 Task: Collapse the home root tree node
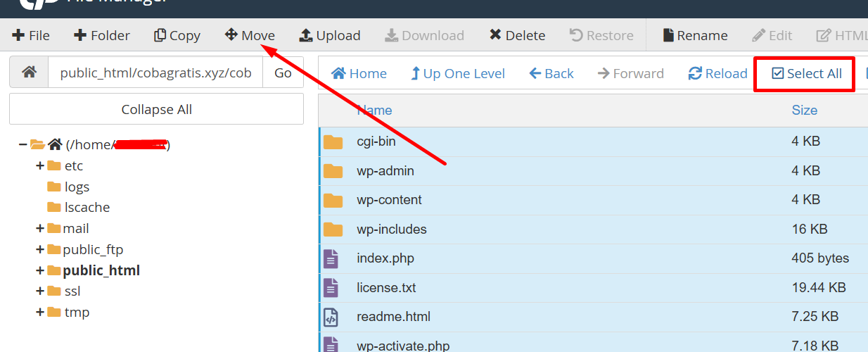pyautogui.click(x=23, y=145)
